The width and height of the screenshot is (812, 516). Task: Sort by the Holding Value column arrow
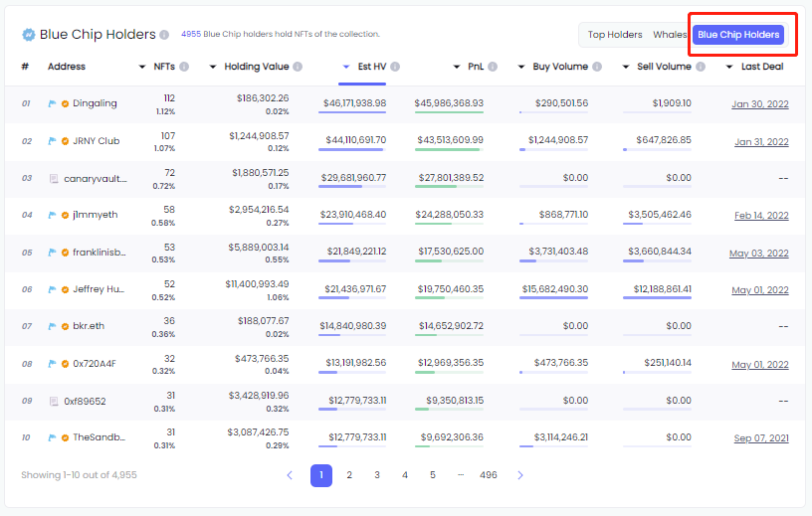212,67
